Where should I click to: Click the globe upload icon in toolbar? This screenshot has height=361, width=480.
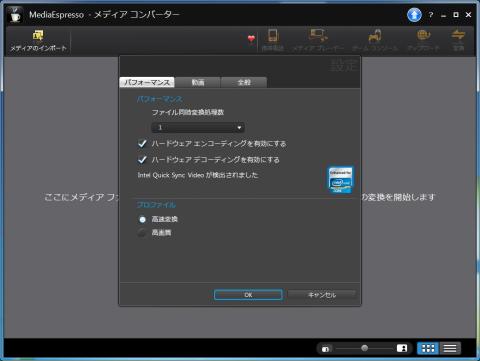coord(423,35)
